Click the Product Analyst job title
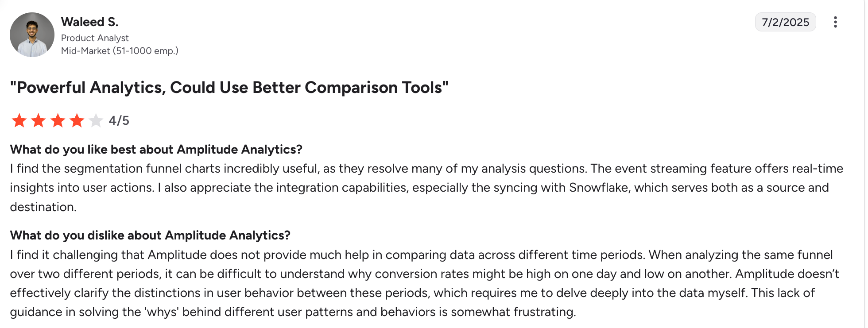Viewport: 868px width, 328px height. 95,38
